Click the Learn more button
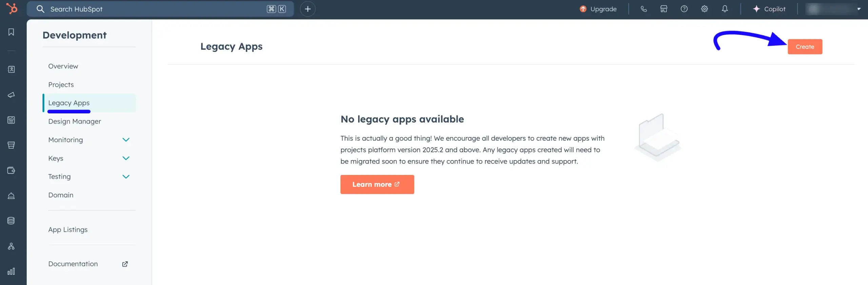This screenshot has height=285, width=868. point(377,184)
